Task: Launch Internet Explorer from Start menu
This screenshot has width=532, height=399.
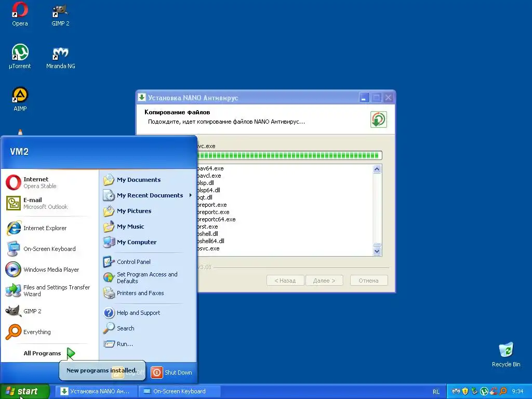Action: 49,228
